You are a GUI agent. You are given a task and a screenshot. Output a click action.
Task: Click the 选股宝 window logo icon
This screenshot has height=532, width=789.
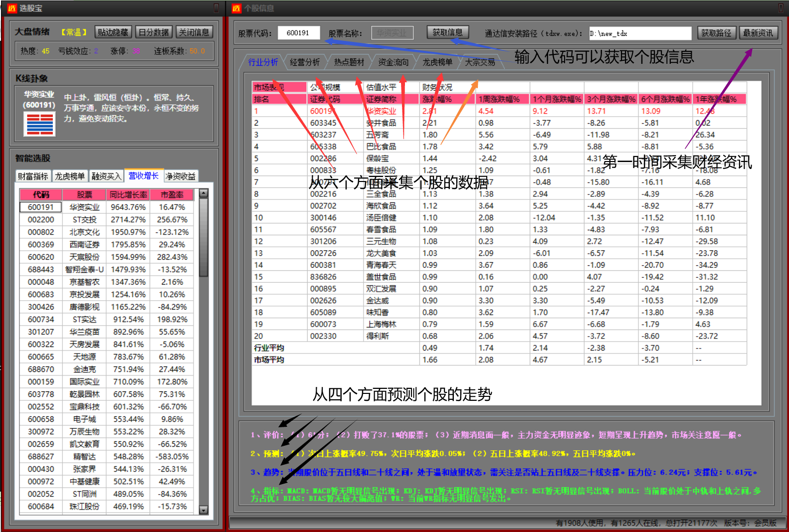(x=12, y=8)
